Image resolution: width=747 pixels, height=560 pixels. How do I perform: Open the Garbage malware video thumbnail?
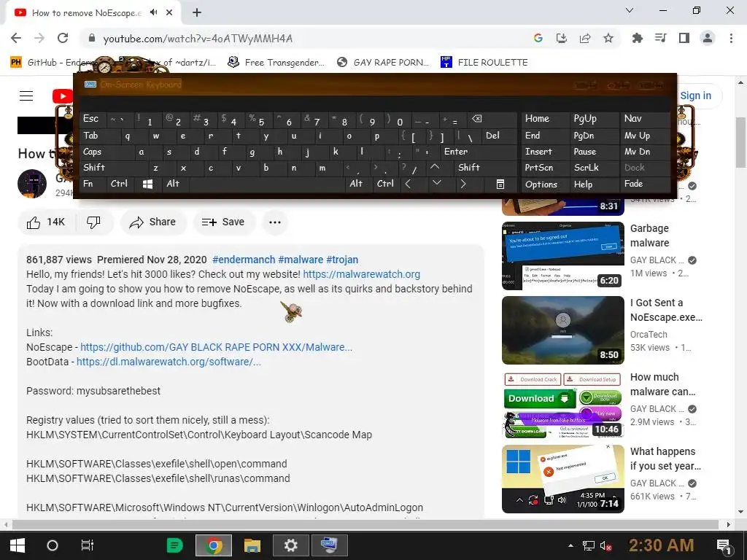562,256
